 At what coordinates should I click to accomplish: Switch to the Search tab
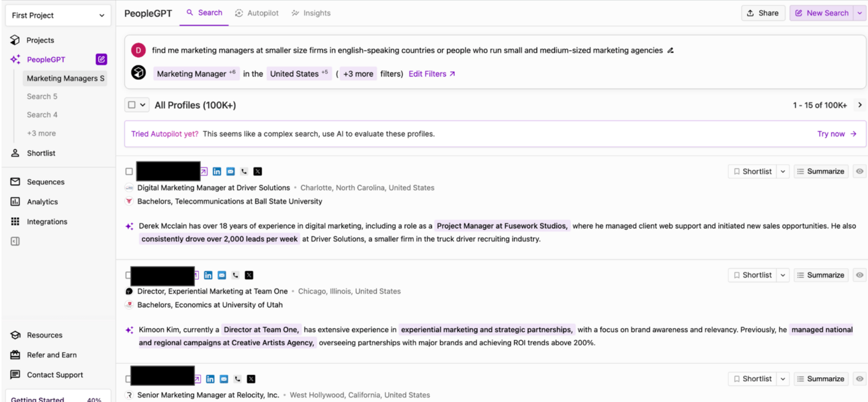coord(204,13)
